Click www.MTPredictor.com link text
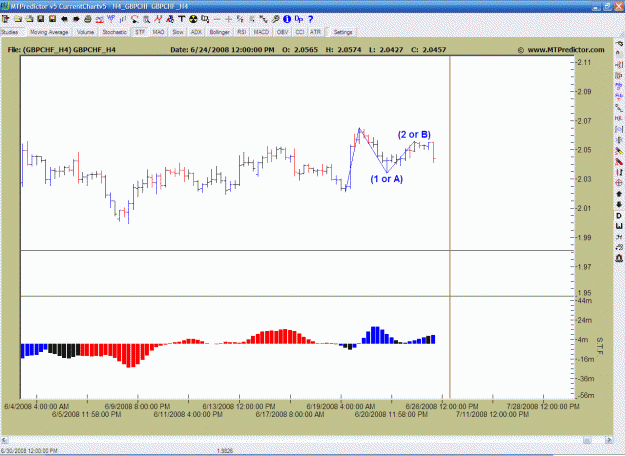 566,50
